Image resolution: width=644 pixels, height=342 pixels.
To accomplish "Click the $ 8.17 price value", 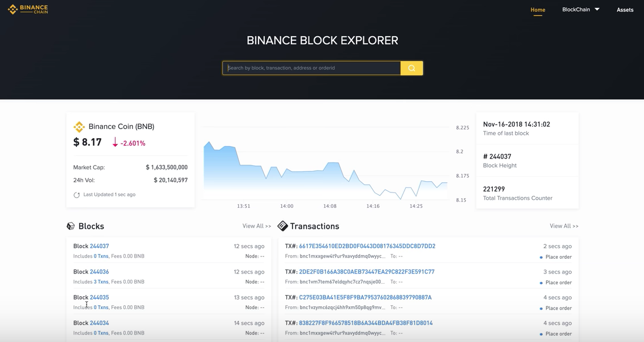I will click(x=88, y=142).
